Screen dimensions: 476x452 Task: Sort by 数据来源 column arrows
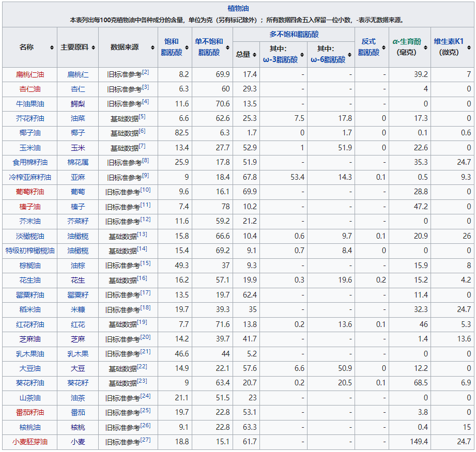(x=152, y=48)
